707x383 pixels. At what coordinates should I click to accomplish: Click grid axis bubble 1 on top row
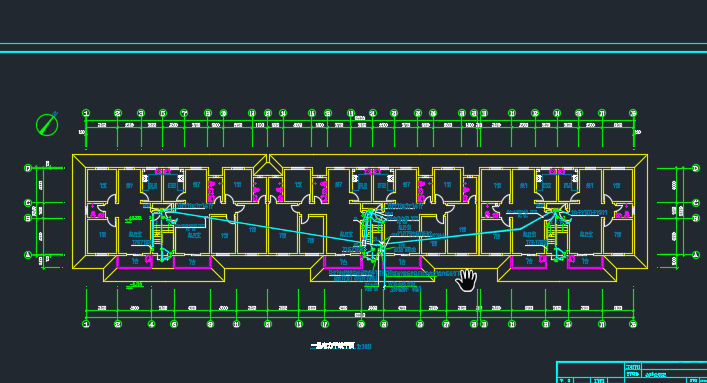[x=86, y=113]
